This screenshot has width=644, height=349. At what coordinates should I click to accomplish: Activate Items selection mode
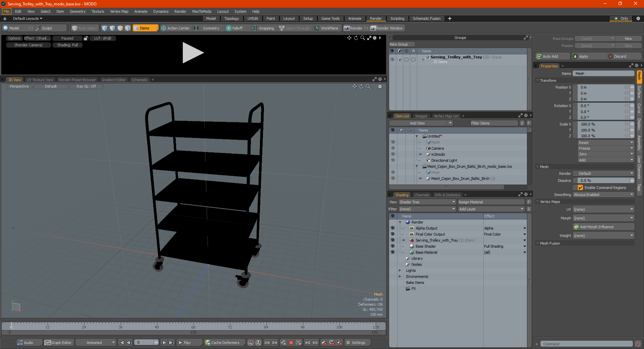(145, 28)
